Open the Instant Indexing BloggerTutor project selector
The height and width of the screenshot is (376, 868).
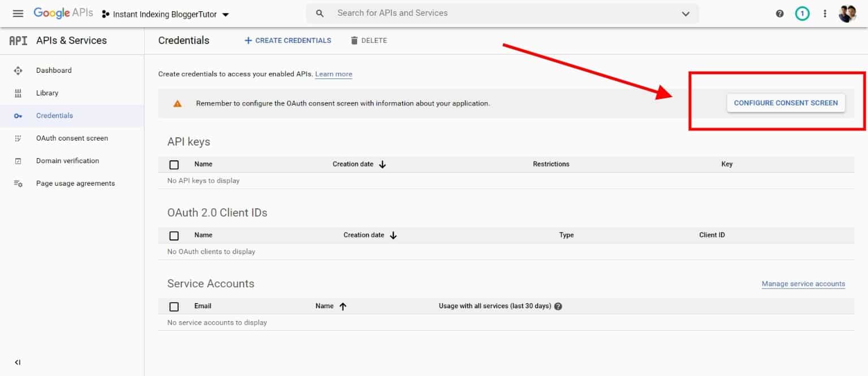click(166, 14)
